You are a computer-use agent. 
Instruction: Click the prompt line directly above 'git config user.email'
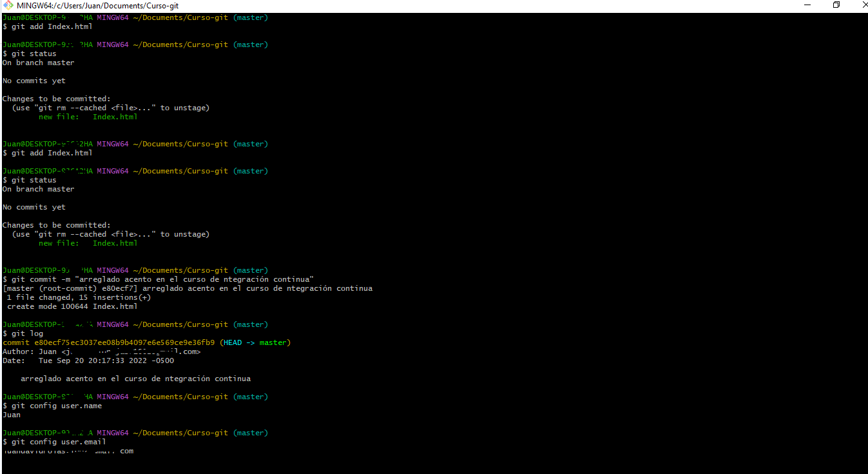[x=135, y=433]
